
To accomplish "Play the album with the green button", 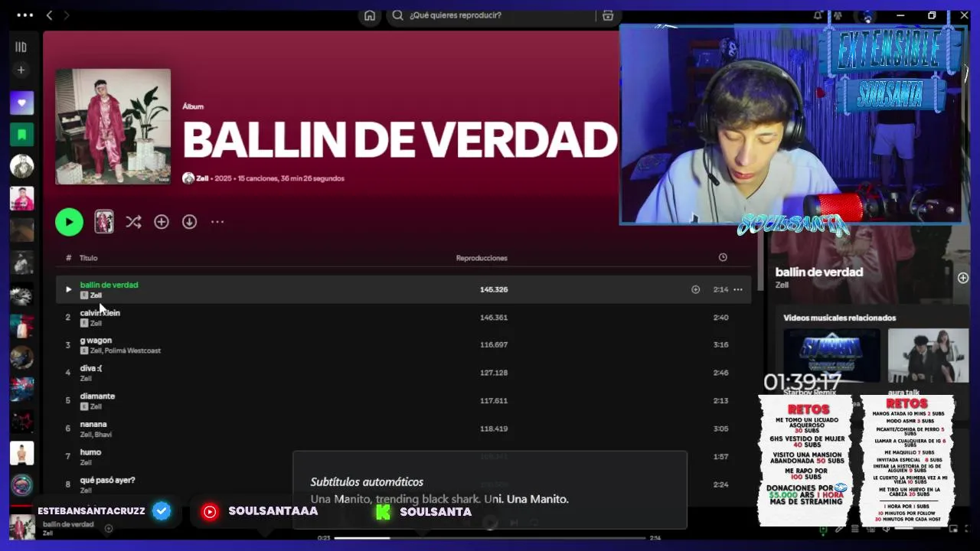I will pos(69,222).
